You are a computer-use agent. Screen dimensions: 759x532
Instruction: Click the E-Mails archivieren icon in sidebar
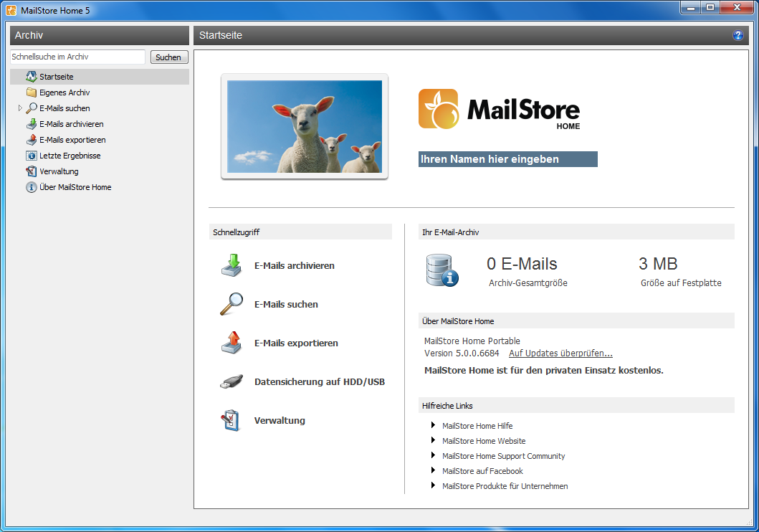coord(32,124)
